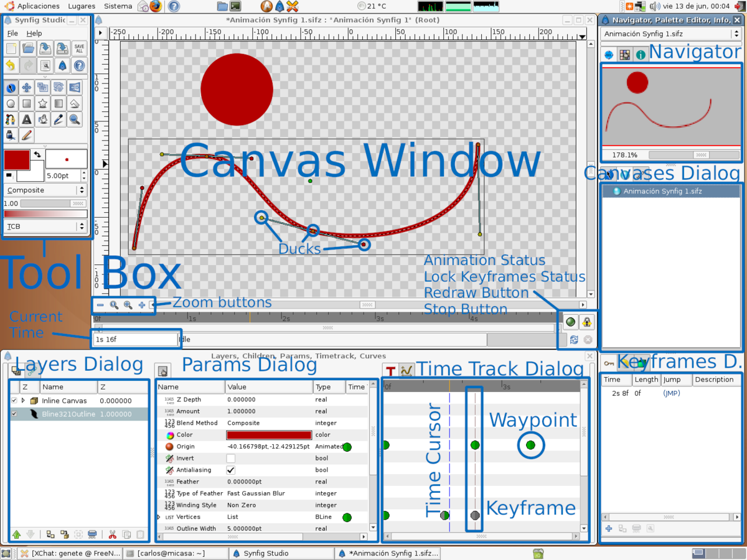Toggle the Antialiasing checkbox

230,470
